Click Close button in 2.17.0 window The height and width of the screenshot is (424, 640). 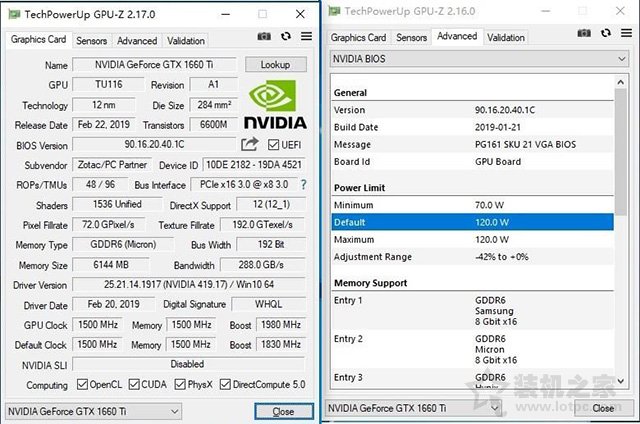point(284,411)
